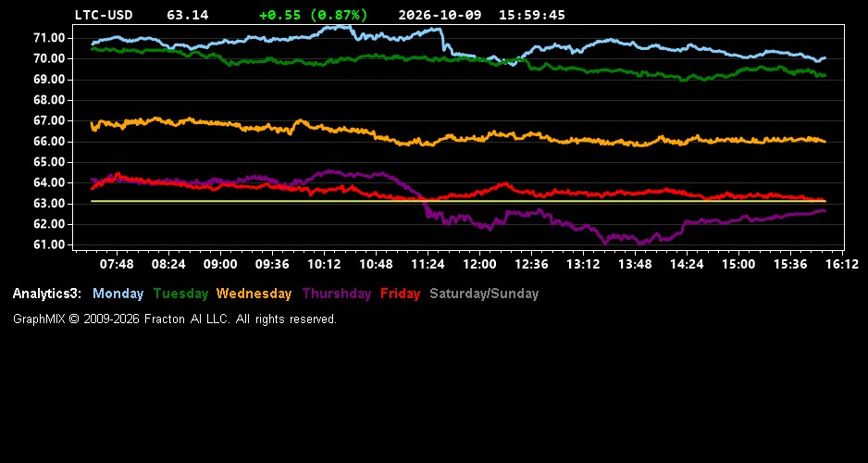The image size is (868, 463).
Task: Click the 62.00 y-axis label
Action: 50,224
